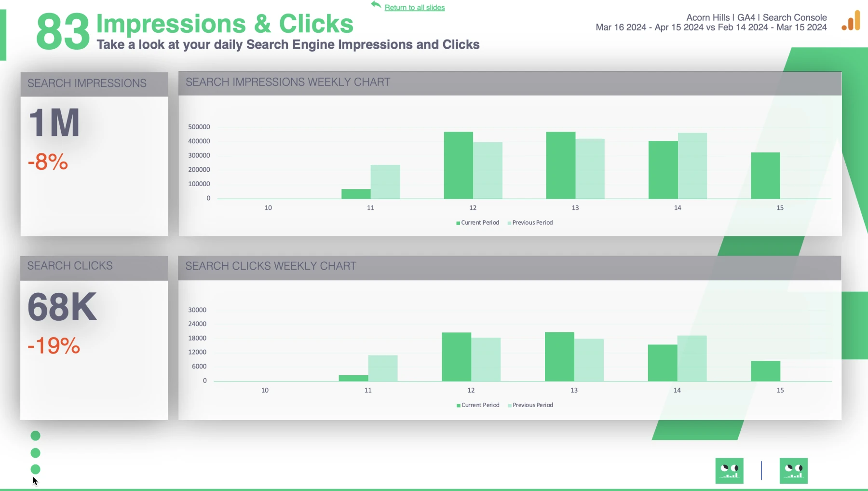Click week 12 current period clicks bar

pyautogui.click(x=457, y=357)
